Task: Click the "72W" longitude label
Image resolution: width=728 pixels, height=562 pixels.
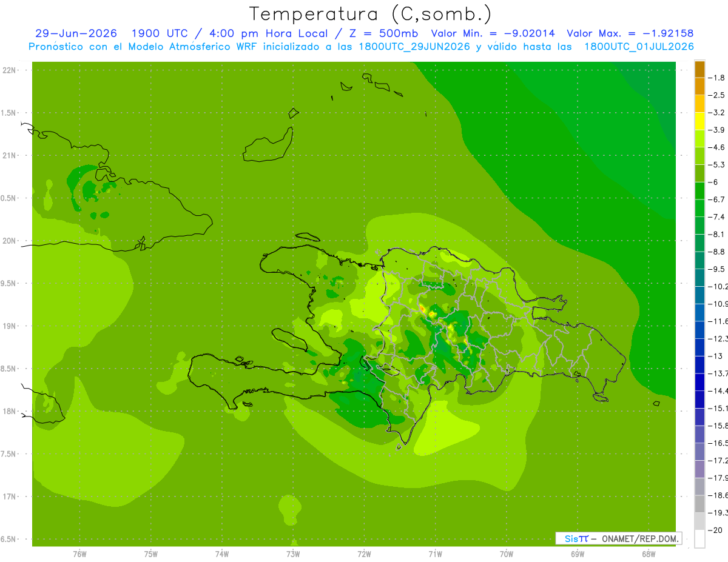Action: click(364, 554)
